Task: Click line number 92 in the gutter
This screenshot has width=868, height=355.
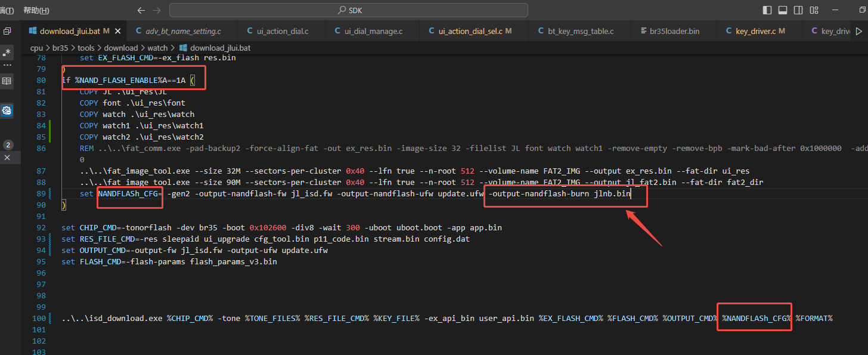Action: click(41, 228)
